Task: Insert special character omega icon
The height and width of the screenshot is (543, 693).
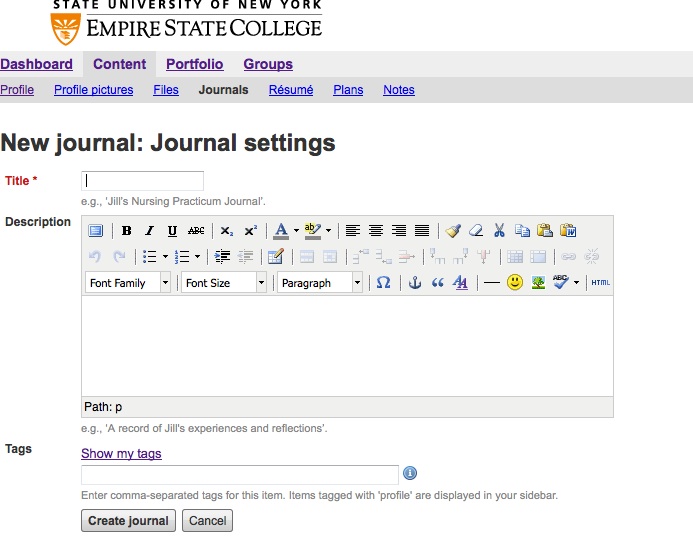Action: coord(383,283)
